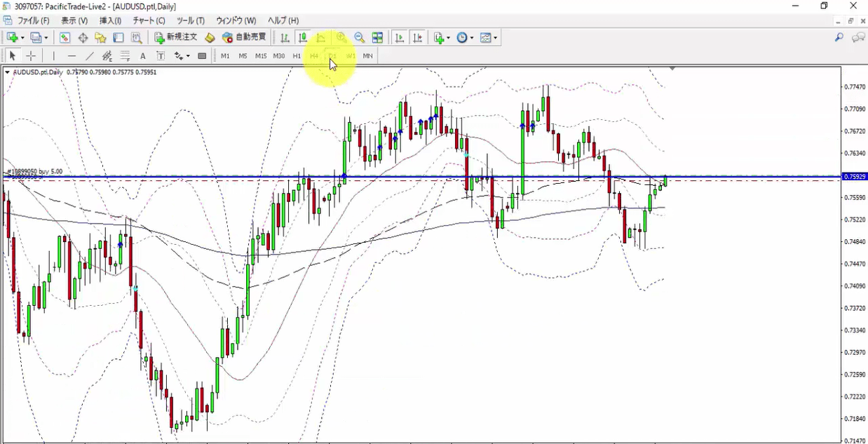
Task: Switch chart to M1 timeframe
Action: 225,55
